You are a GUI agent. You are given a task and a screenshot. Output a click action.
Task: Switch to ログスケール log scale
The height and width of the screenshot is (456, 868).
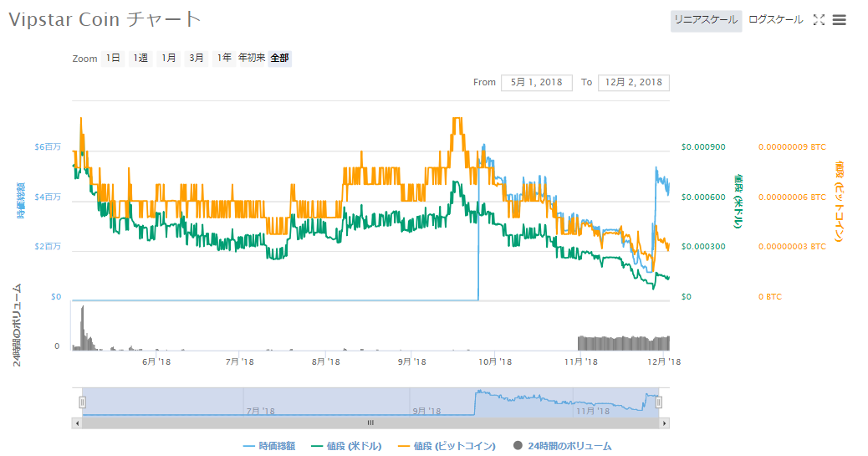(775, 20)
